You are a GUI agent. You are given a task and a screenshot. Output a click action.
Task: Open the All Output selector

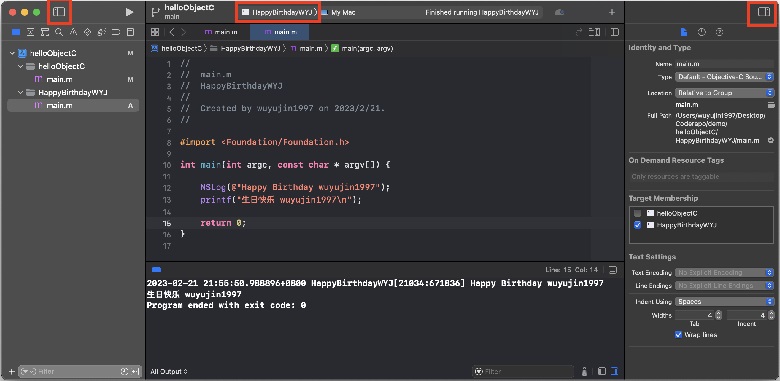tap(169, 372)
